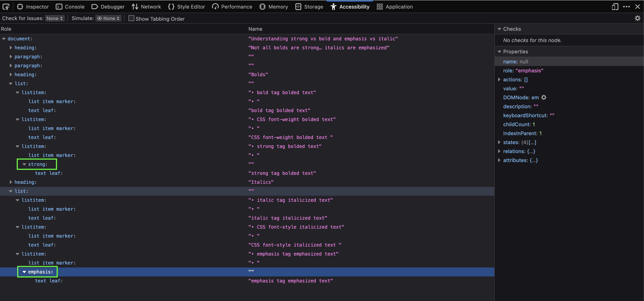Open the Check for issues dropdown

pos(55,18)
